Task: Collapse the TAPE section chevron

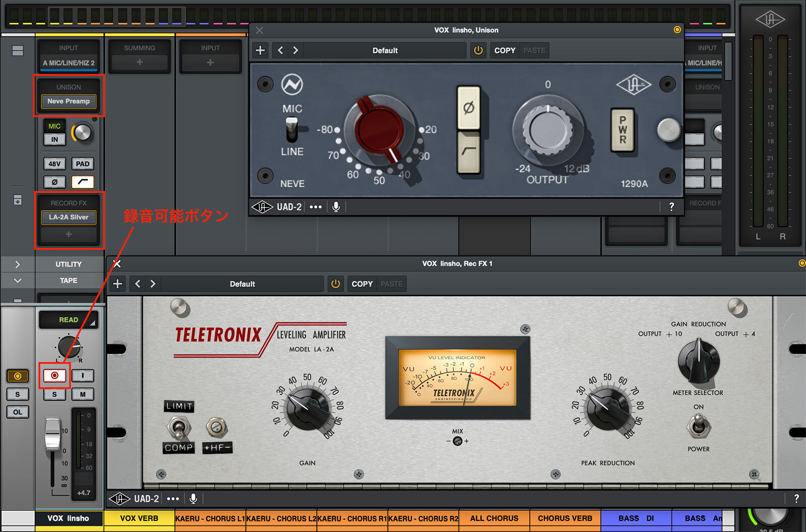Action: [x=18, y=280]
